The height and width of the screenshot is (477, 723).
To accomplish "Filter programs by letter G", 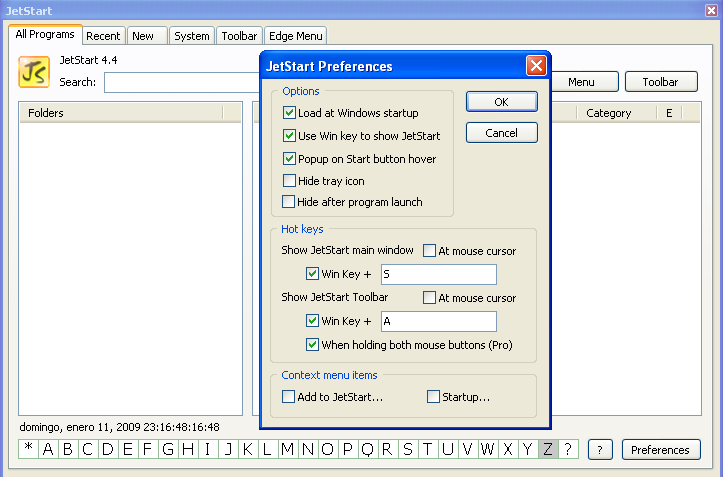I will pos(168,449).
